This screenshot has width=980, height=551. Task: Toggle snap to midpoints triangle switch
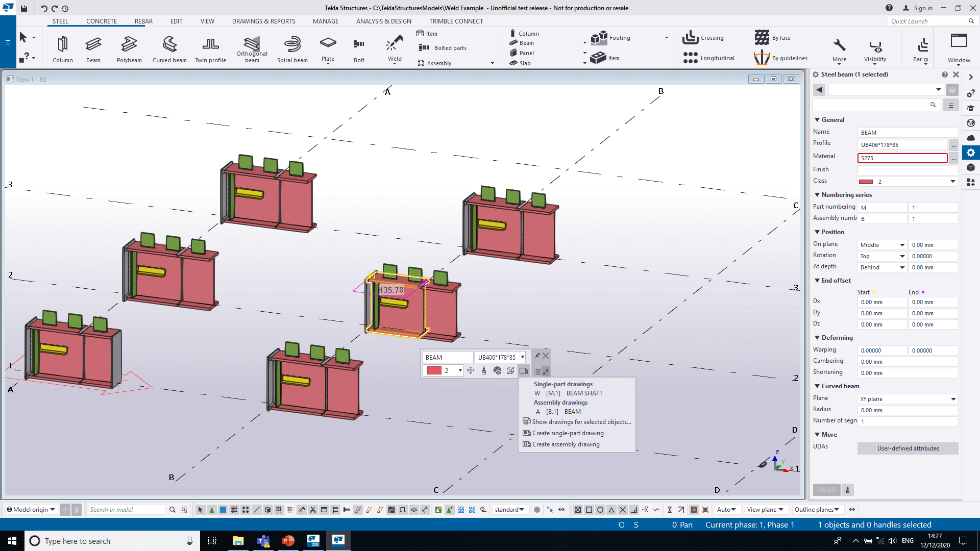click(611, 510)
